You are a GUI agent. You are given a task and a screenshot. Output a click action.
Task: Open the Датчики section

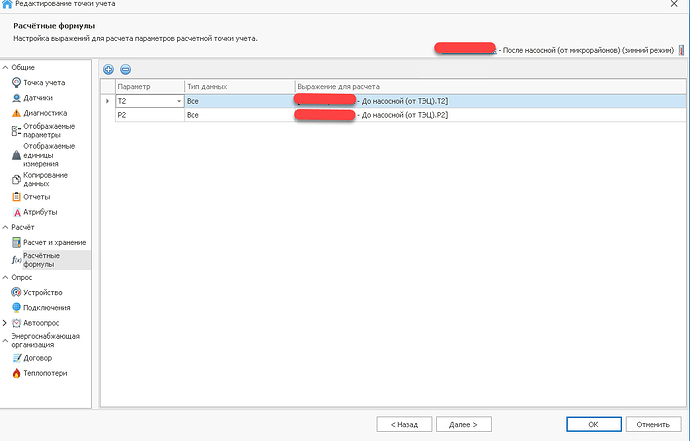pos(37,98)
